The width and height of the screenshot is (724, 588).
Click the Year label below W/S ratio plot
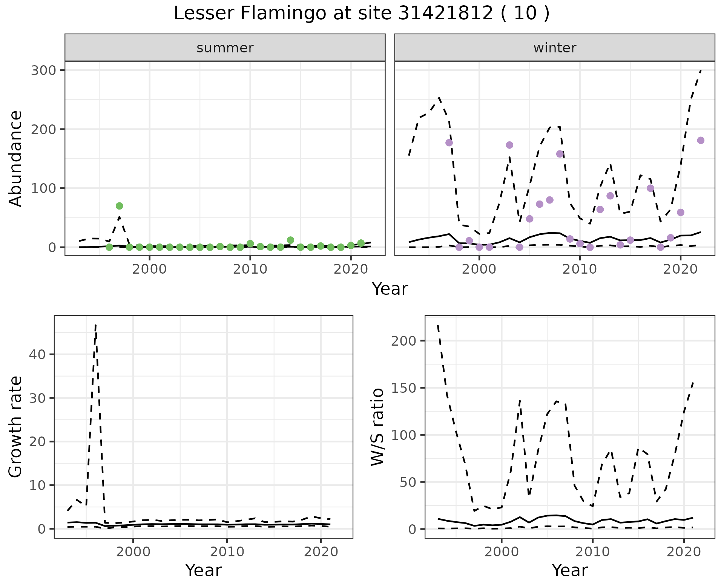569,570
